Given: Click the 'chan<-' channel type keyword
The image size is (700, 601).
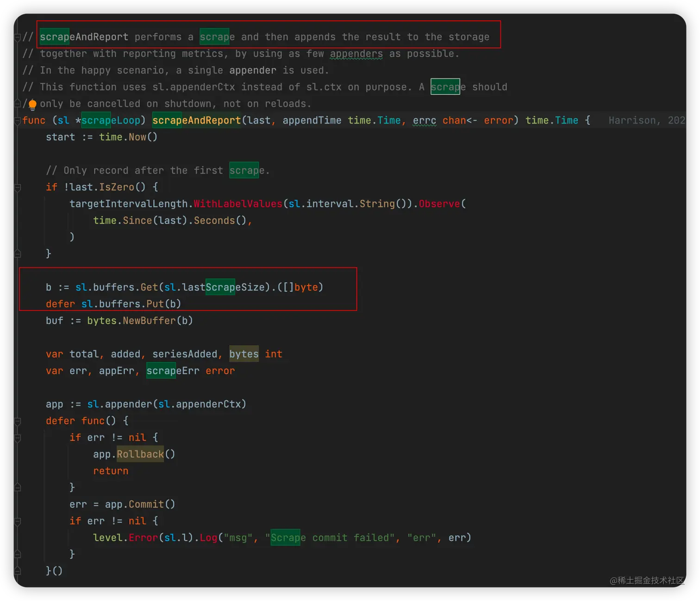Looking at the screenshot, I should pyautogui.click(x=460, y=121).
